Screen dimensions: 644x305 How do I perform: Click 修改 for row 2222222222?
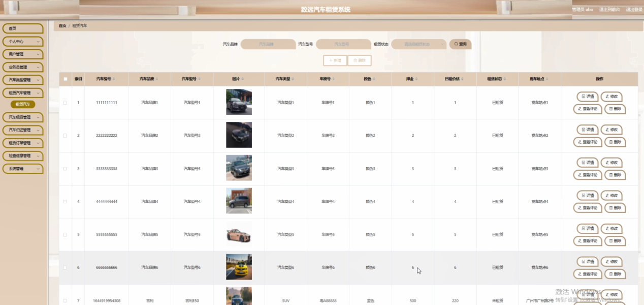(611, 130)
